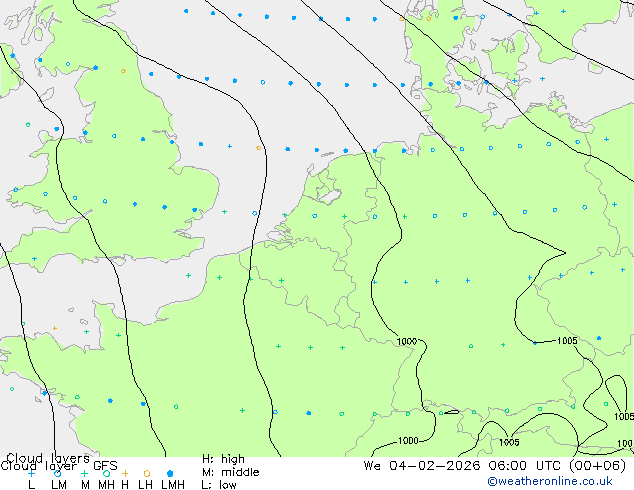
Task: Click the orange open-circle LH legend symbol
Action: coord(146,473)
